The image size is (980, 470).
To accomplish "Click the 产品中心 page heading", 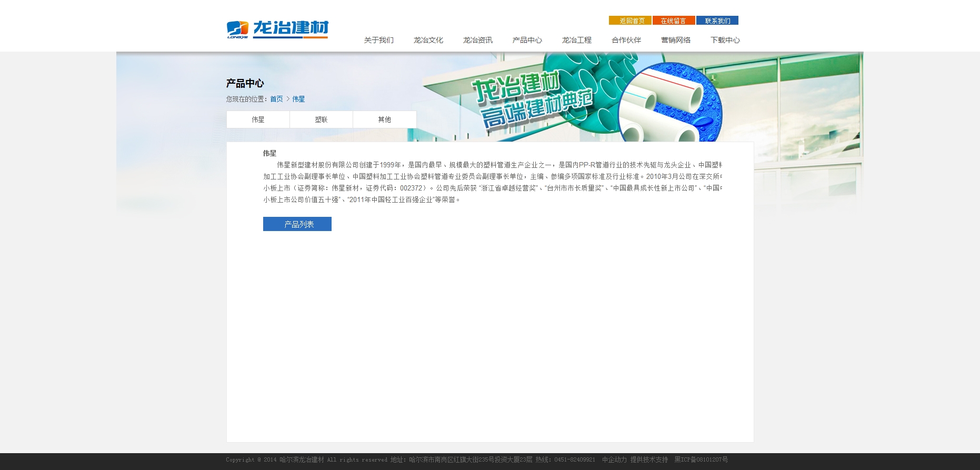I will (245, 83).
